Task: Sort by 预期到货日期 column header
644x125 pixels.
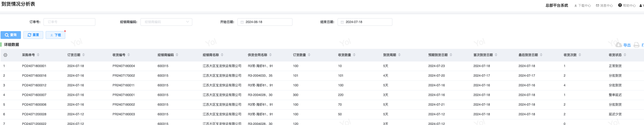Action: point(451,55)
